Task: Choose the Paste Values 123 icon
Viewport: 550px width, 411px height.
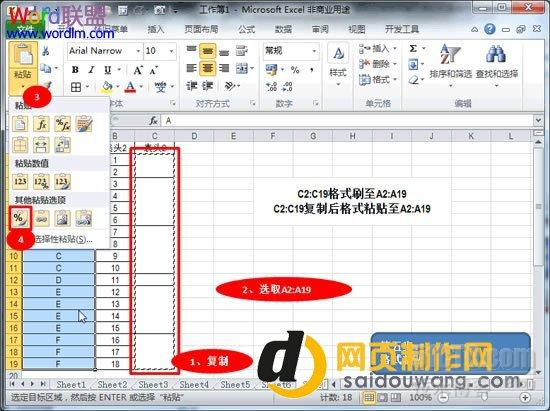Action: (20, 182)
